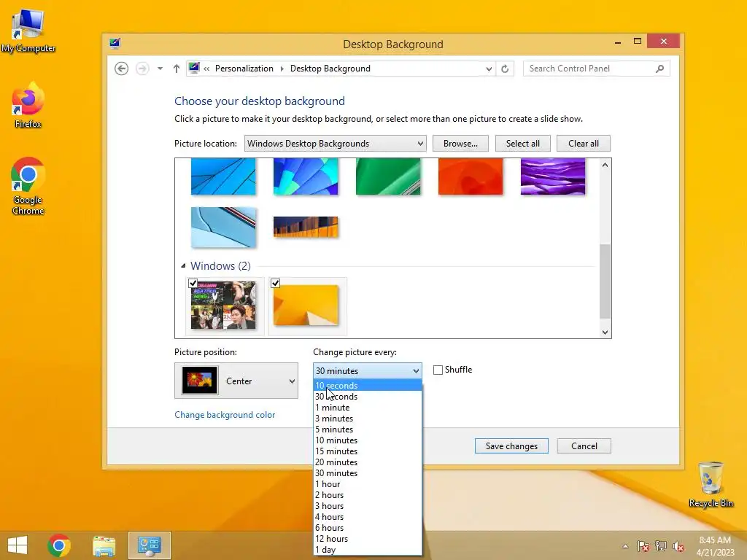
Task: Open My Computer desktop icon
Action: (28, 31)
